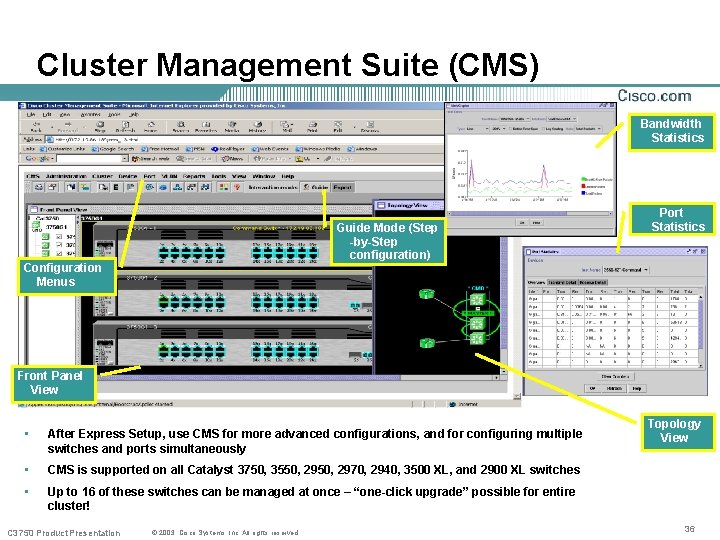Click the Print icon in the browser toolbar
Screen dimensions: 720x540
(312, 127)
